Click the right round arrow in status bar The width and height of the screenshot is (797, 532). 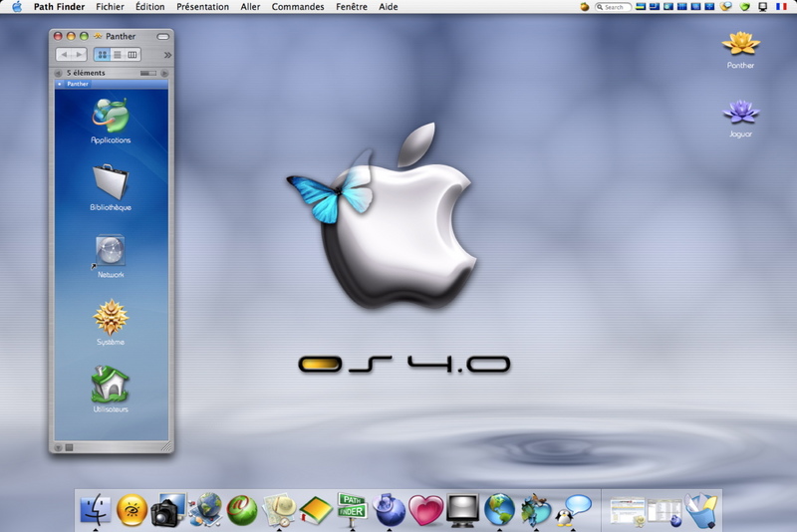pyautogui.click(x=164, y=73)
